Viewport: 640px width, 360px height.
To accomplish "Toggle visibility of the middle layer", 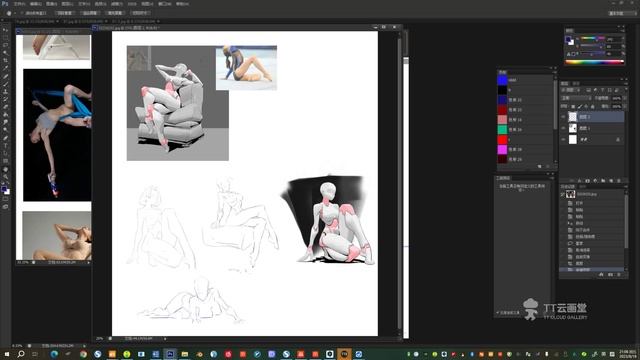I will pyautogui.click(x=564, y=128).
